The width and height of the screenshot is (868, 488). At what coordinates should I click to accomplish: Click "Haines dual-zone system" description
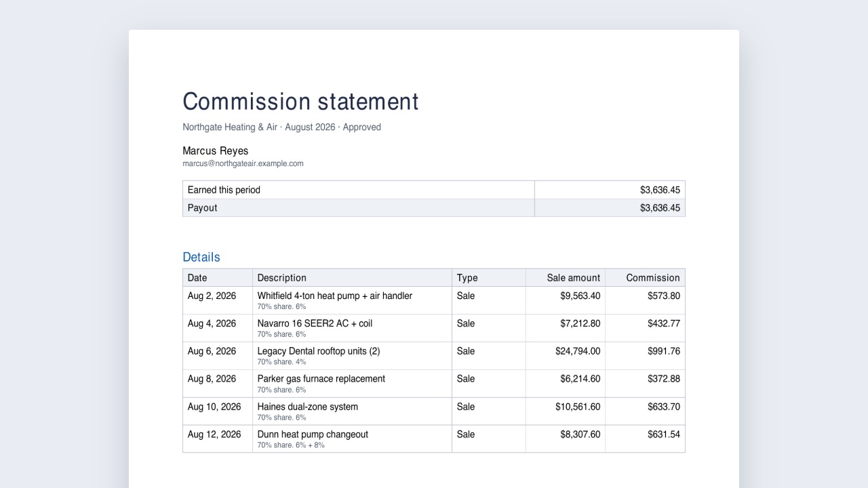[308, 407]
